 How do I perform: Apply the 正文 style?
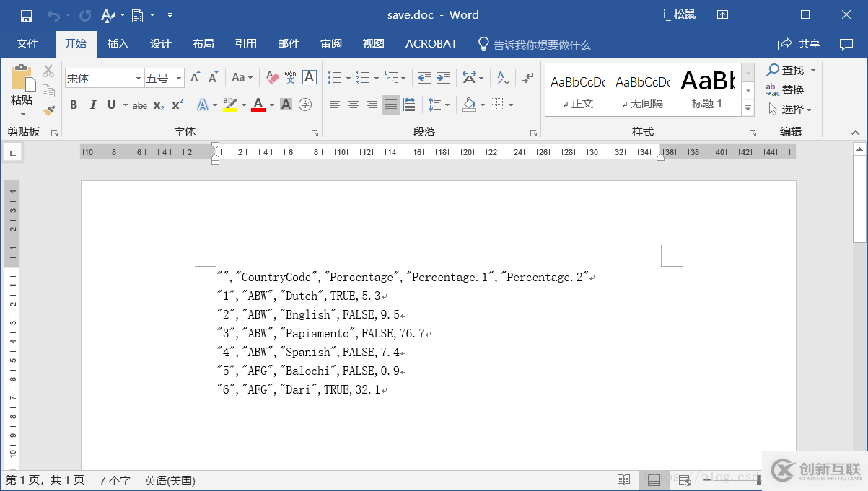tap(577, 89)
